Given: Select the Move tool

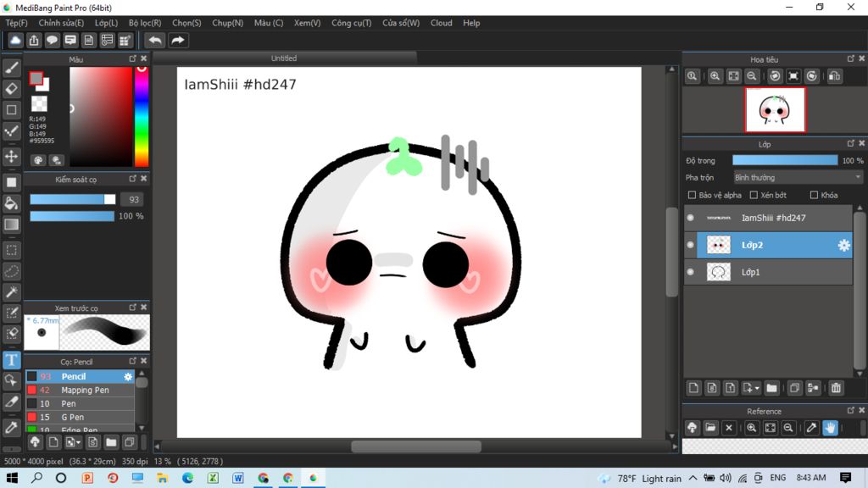Looking at the screenshot, I should pos(12,157).
